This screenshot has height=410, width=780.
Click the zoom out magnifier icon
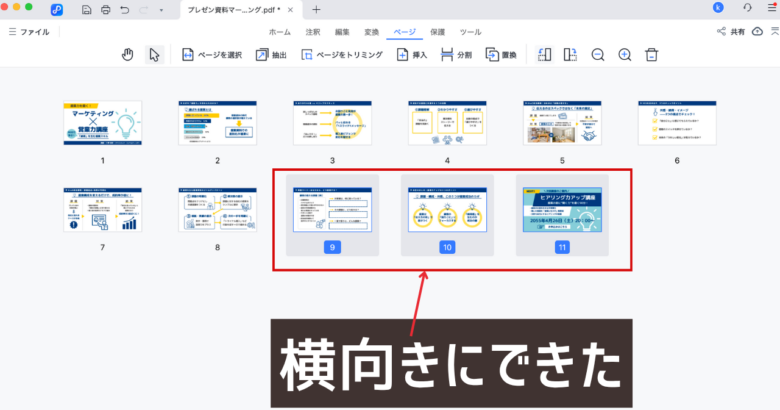pyautogui.click(x=598, y=55)
